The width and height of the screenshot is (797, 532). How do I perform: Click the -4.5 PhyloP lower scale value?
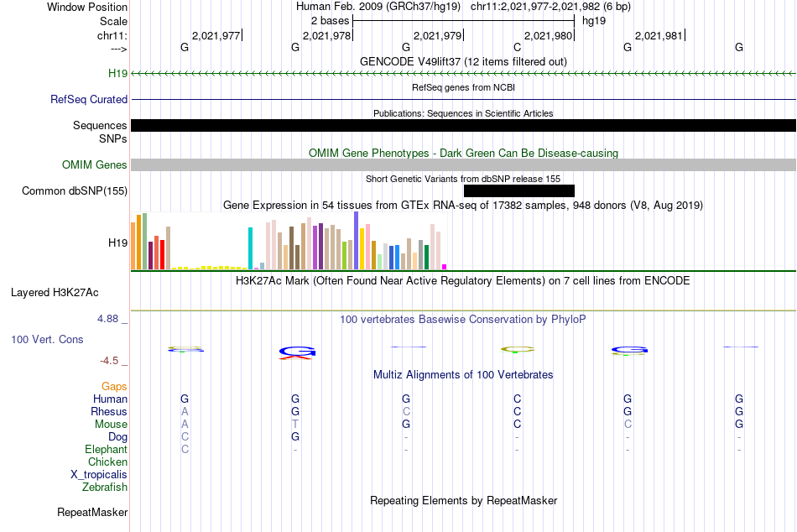pyautogui.click(x=109, y=361)
